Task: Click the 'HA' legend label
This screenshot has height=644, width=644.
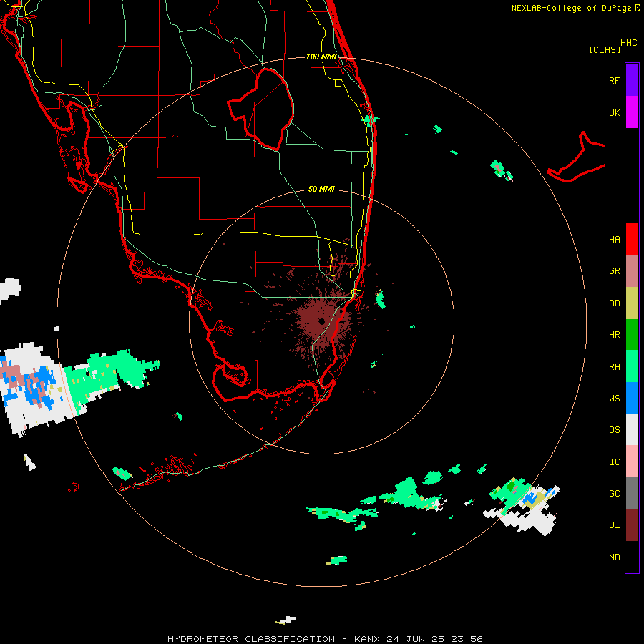Action: click(x=615, y=240)
